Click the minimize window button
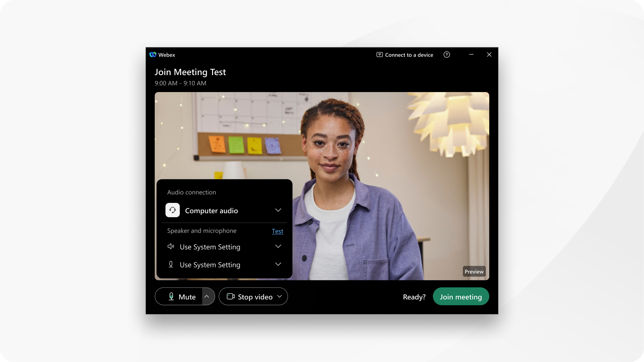The image size is (644, 362). point(472,54)
